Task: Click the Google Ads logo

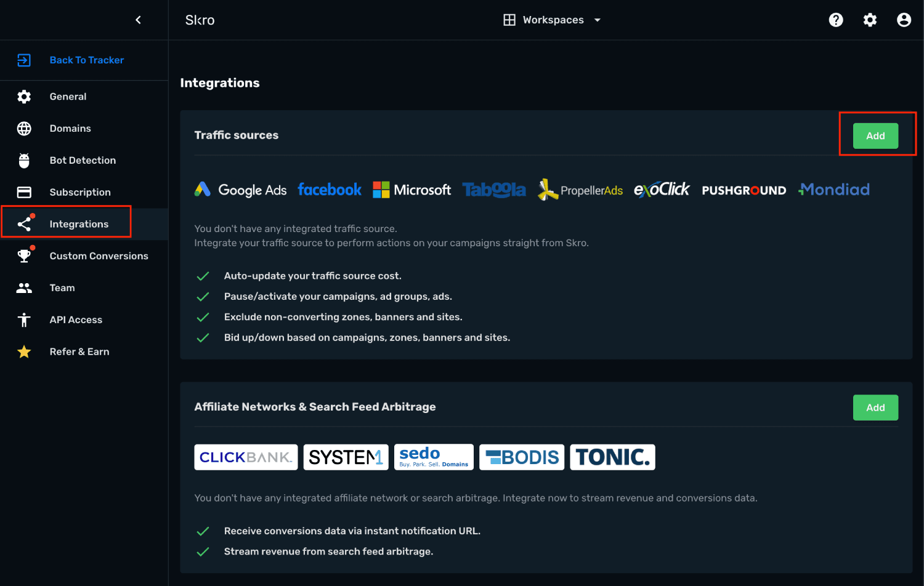Action: [x=240, y=190]
